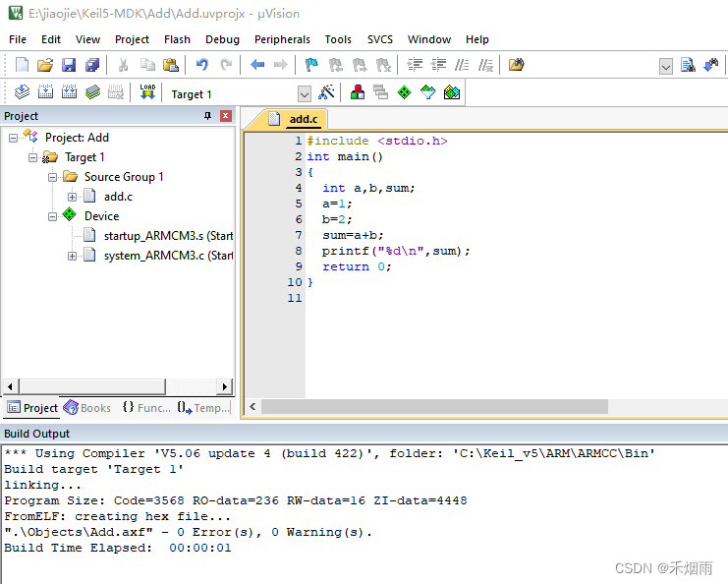Open the Debug menu

(222, 39)
